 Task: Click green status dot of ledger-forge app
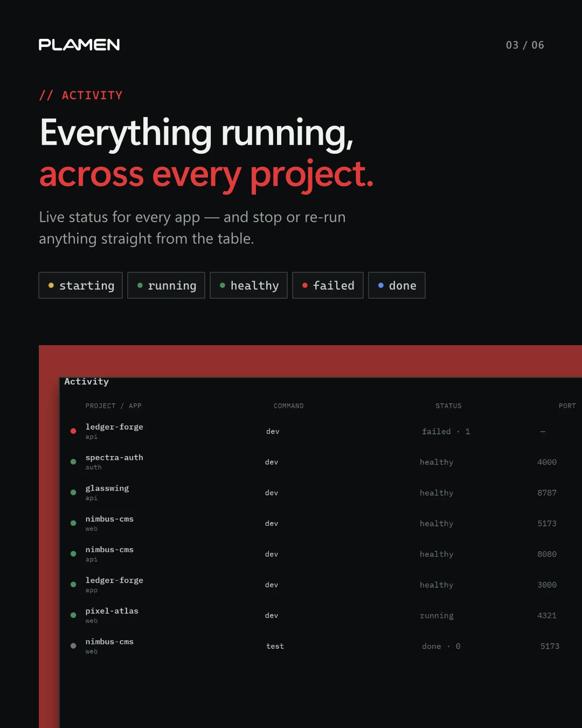[x=73, y=585]
